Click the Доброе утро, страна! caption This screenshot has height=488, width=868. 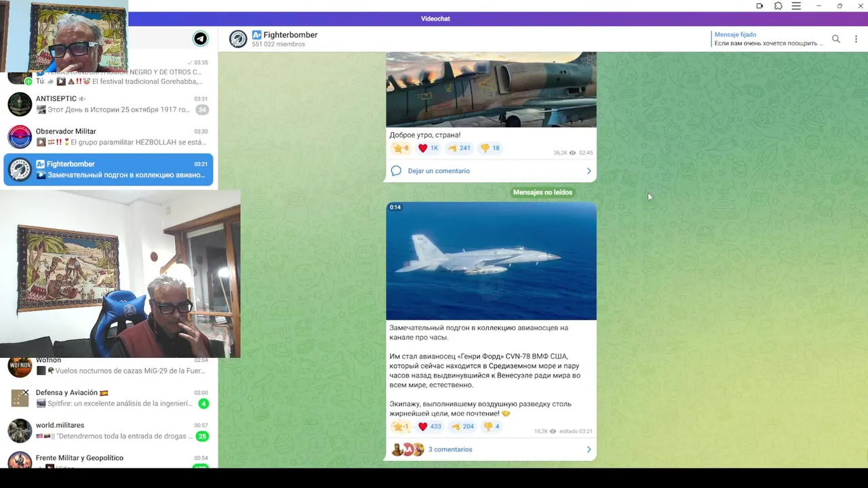pos(425,135)
